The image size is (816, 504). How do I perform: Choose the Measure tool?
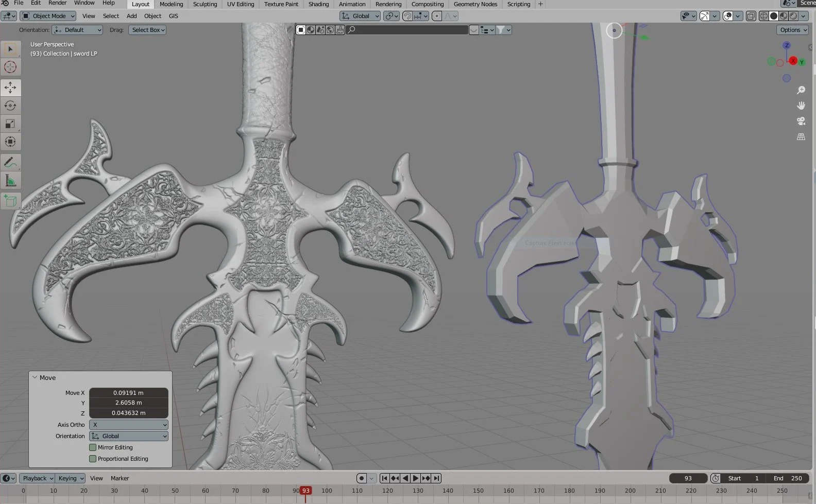pyautogui.click(x=10, y=180)
